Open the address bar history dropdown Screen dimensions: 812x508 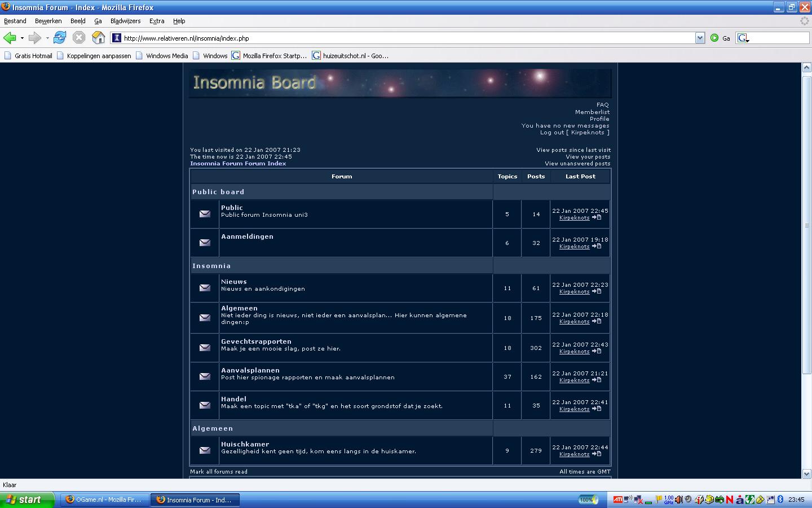700,38
